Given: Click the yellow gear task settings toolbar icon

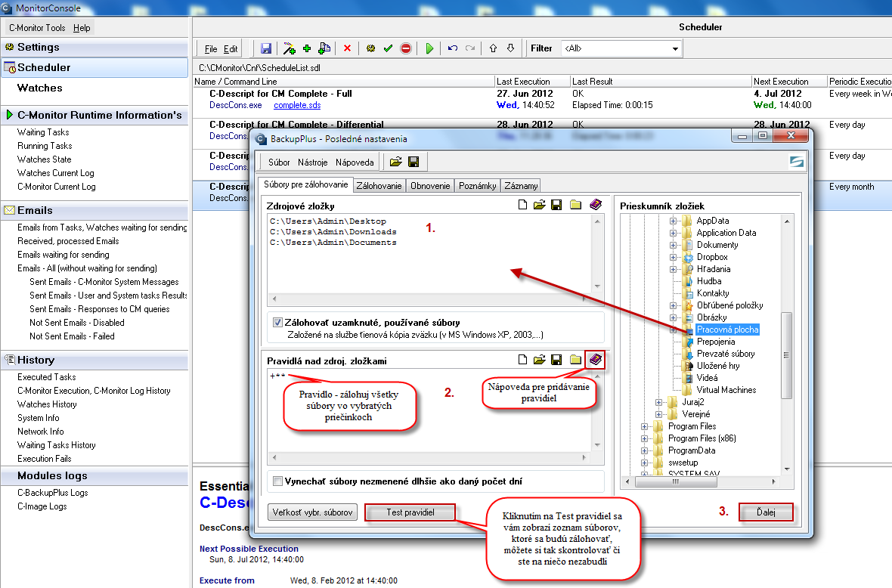Looking at the screenshot, I should tap(371, 49).
